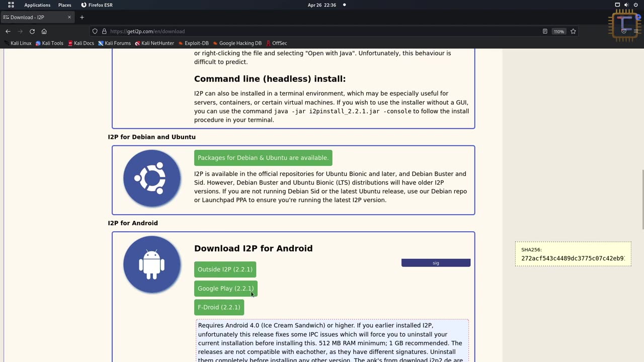Open the Kali Tools bookmark
The width and height of the screenshot is (644, 362).
[x=49, y=43]
